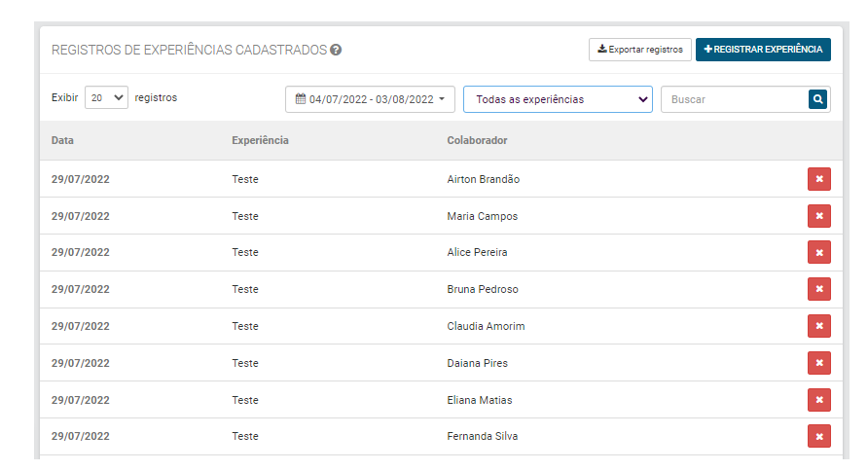868x471 pixels.
Task: Delete the Maria Campos record
Action: coord(818,216)
